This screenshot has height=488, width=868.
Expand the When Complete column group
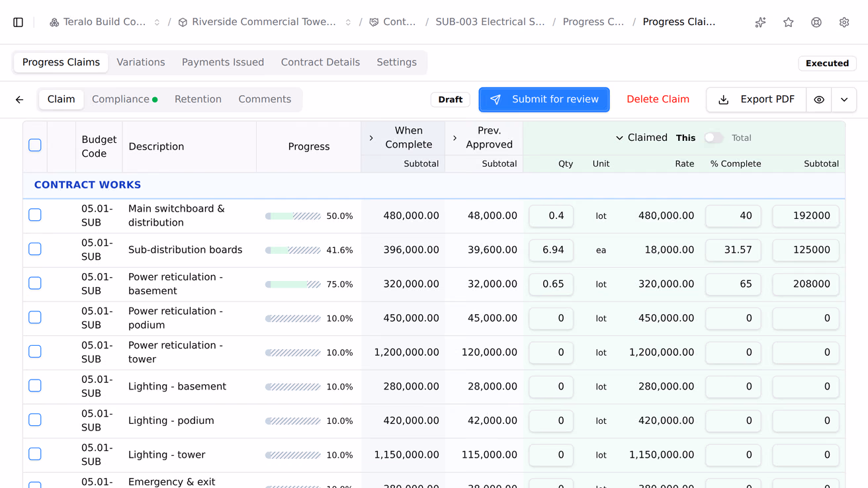point(371,138)
